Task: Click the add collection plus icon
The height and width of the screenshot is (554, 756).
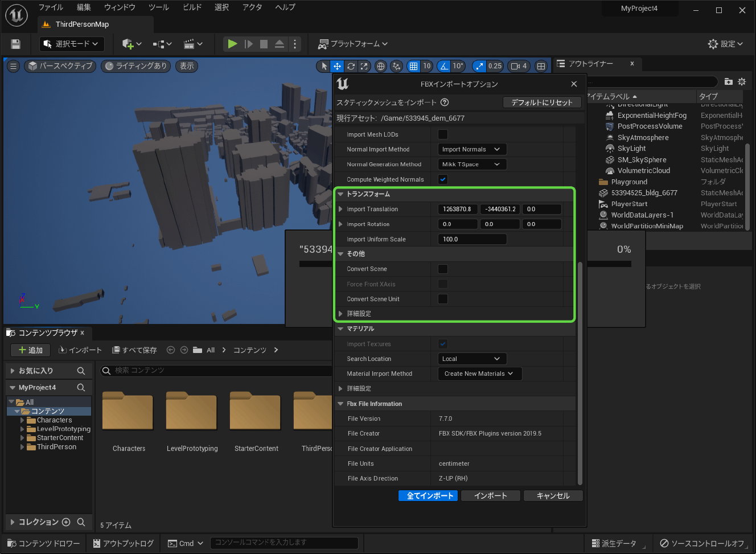Action: pyautogui.click(x=66, y=522)
